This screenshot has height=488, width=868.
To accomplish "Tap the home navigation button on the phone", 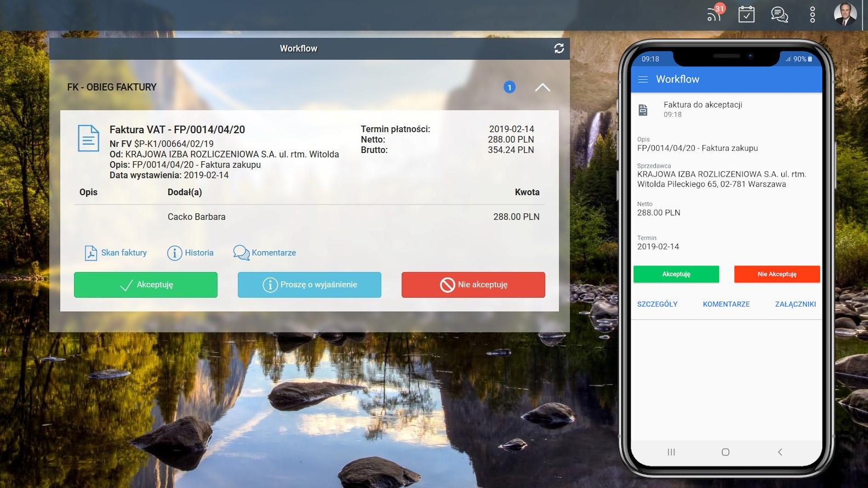I will pyautogui.click(x=726, y=452).
